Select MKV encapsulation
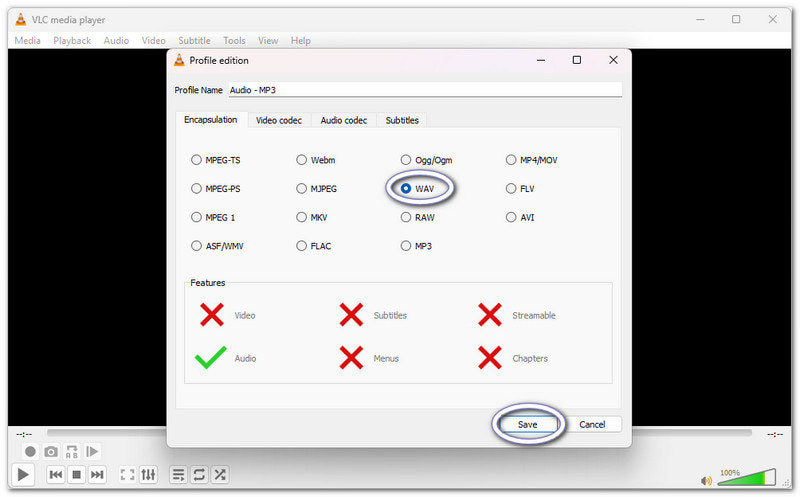Viewport: 800px width, 497px height. 312,217
